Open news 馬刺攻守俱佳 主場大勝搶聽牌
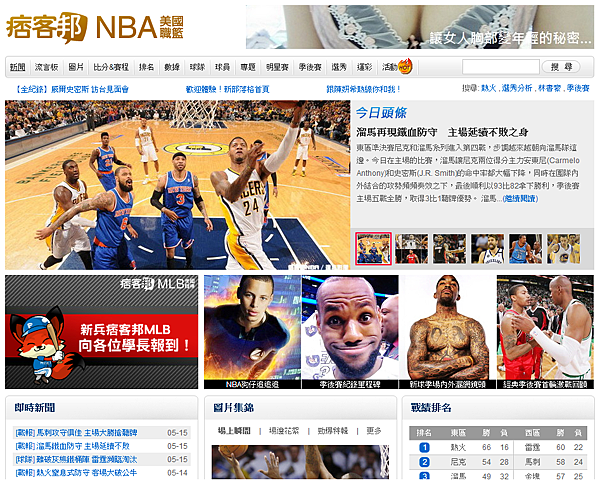This screenshot has width=600, height=485. click(x=76, y=433)
